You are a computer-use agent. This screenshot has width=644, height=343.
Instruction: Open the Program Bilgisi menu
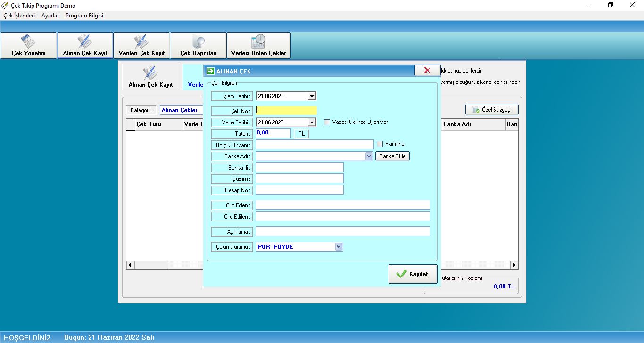pos(84,16)
